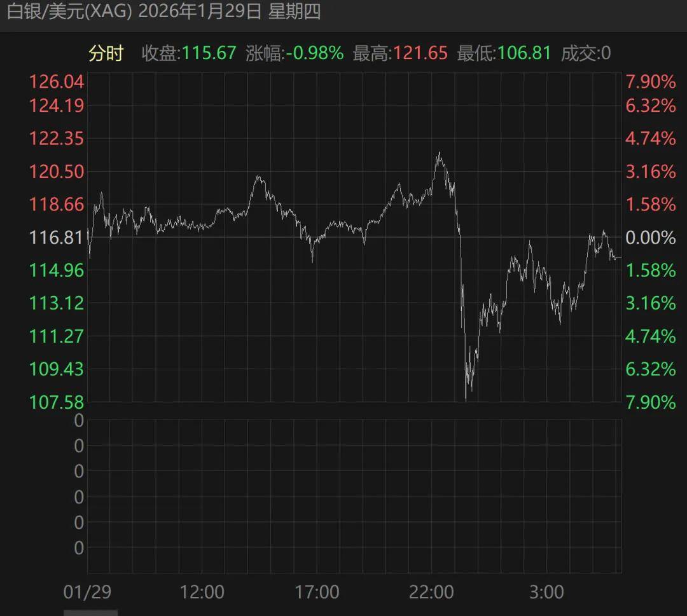Select the 分时 (intraday) chart tab
687x616 pixels.
106,54
